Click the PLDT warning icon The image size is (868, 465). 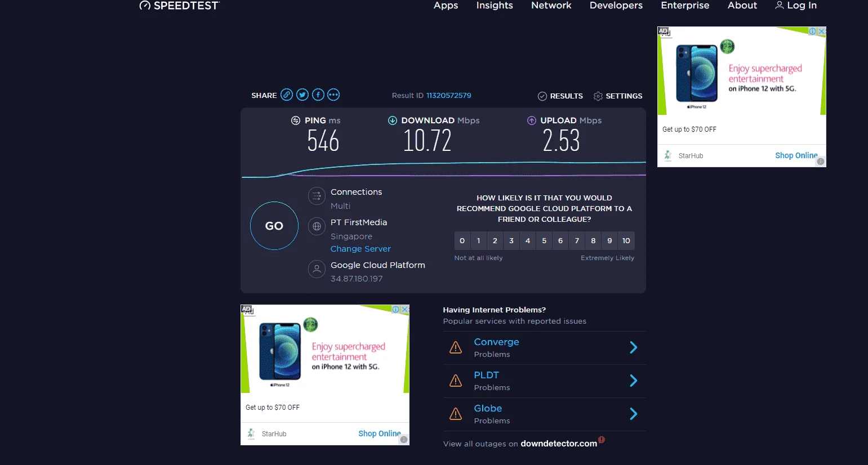[456, 381]
